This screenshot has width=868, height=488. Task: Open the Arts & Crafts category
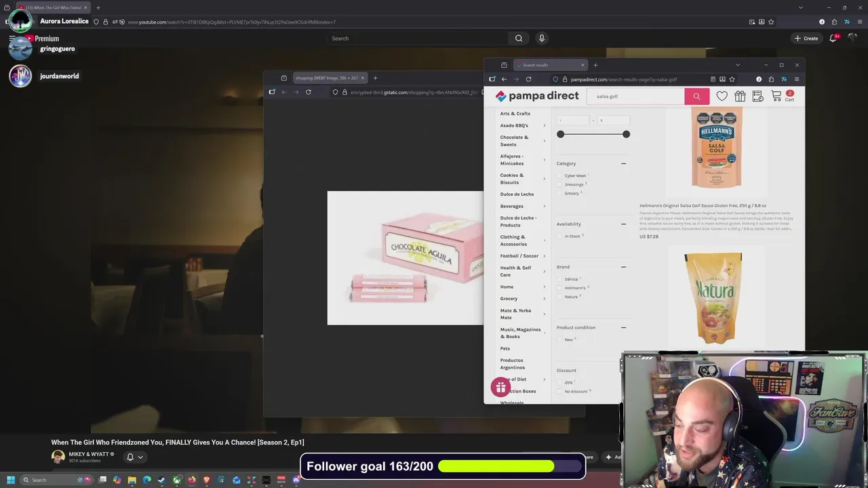click(x=515, y=113)
